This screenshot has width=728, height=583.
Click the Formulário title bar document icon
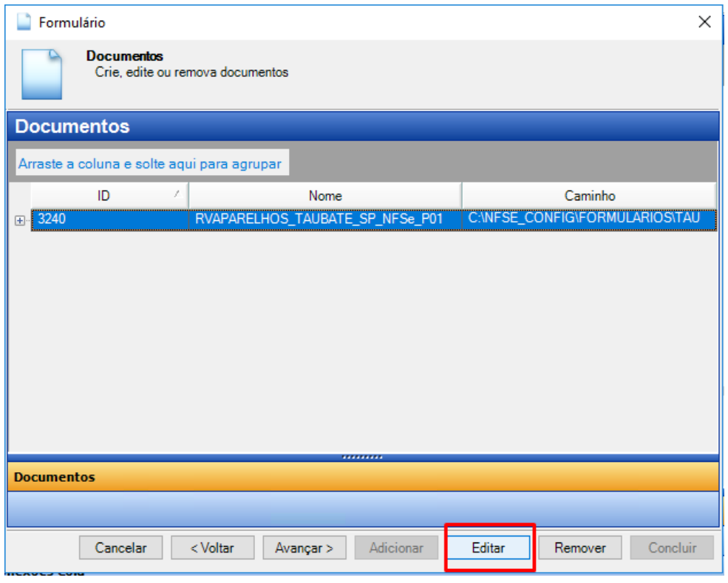(x=24, y=22)
